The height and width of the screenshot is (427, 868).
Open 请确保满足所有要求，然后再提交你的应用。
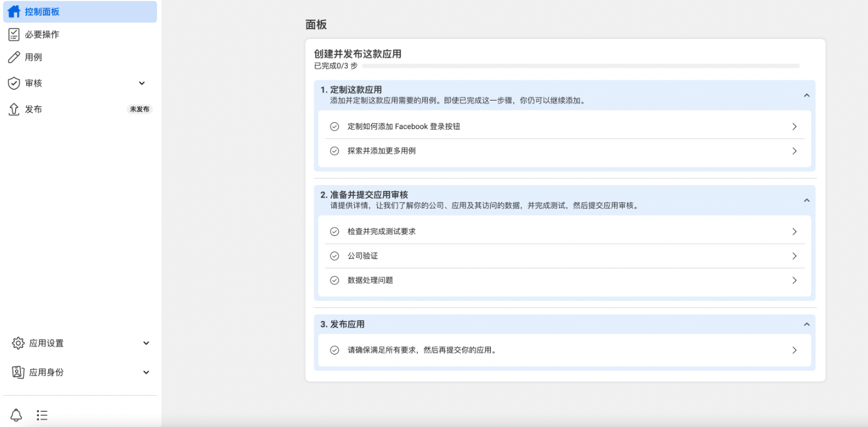pyautogui.click(x=565, y=350)
